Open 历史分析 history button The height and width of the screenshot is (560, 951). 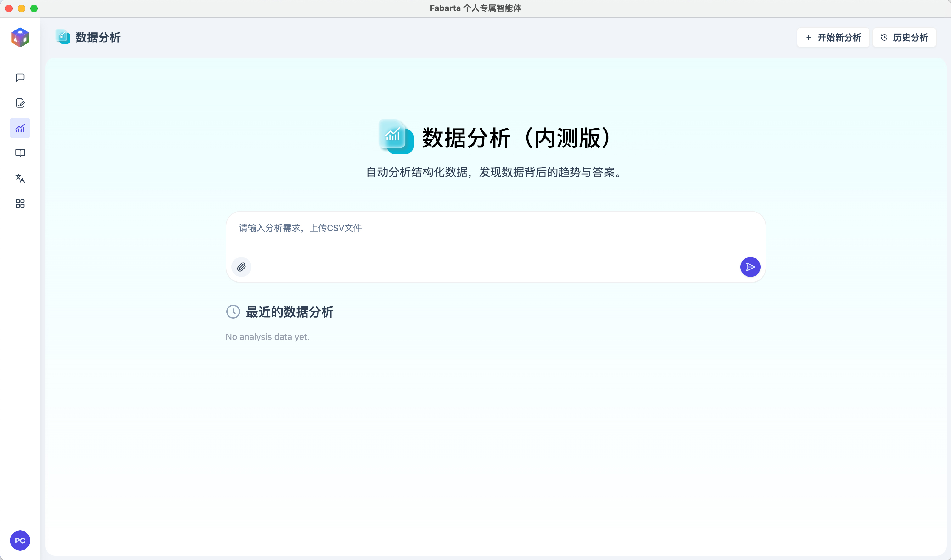[x=904, y=37]
